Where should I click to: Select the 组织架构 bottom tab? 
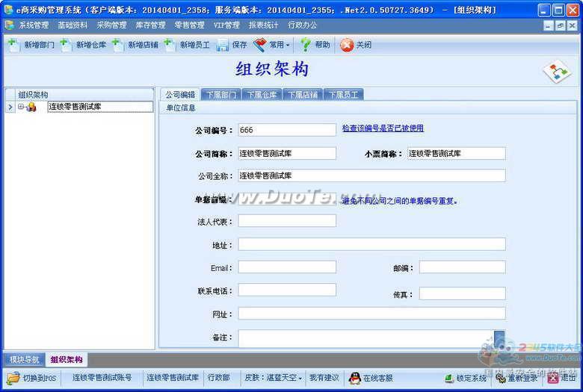(67, 359)
